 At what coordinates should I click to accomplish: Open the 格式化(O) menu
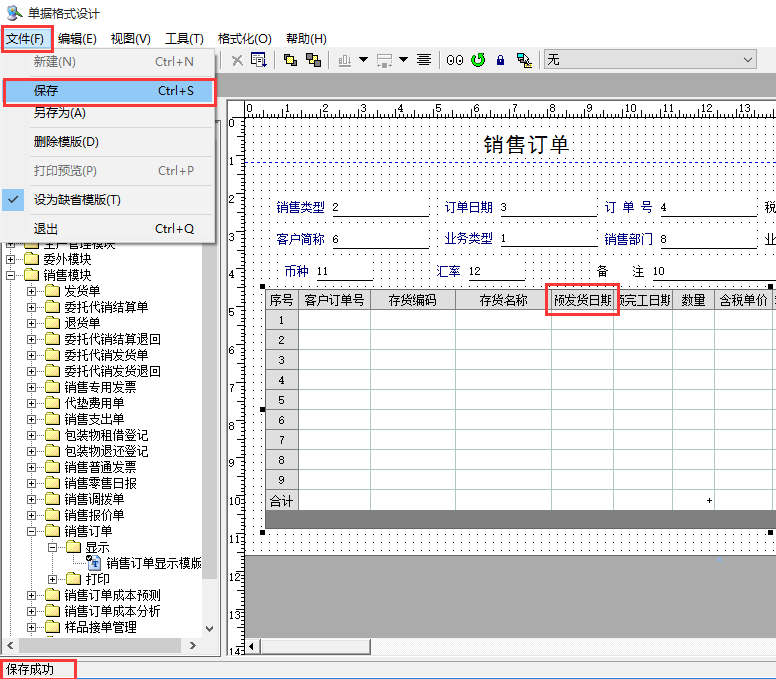pyautogui.click(x=244, y=38)
